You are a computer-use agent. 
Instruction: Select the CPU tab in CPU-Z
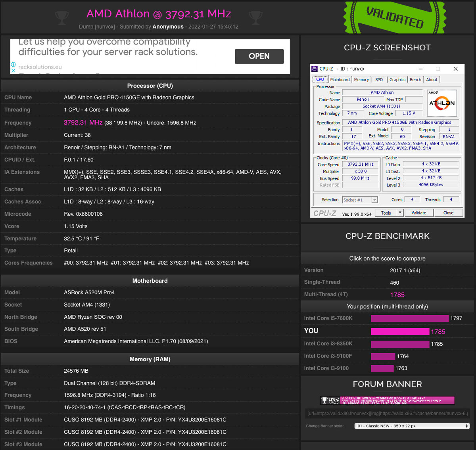click(320, 79)
